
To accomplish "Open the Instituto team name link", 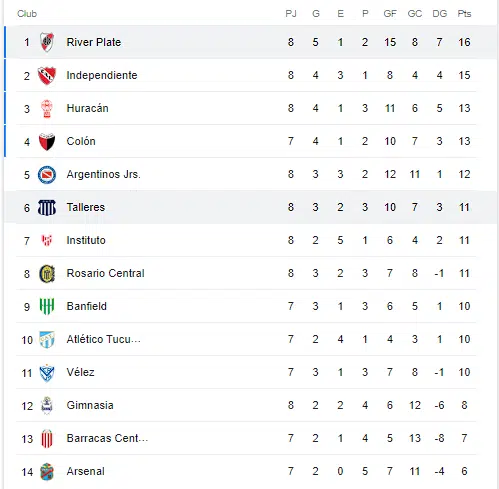I will 86,240.
